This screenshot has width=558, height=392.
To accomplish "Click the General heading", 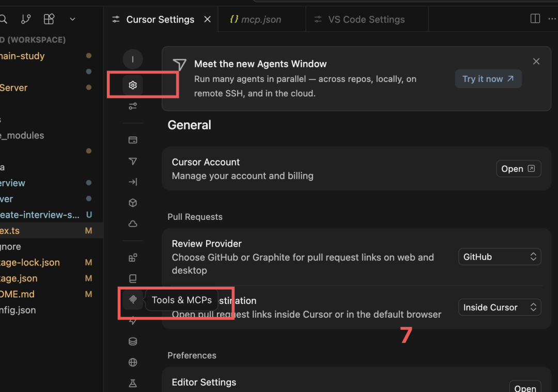I will (189, 125).
